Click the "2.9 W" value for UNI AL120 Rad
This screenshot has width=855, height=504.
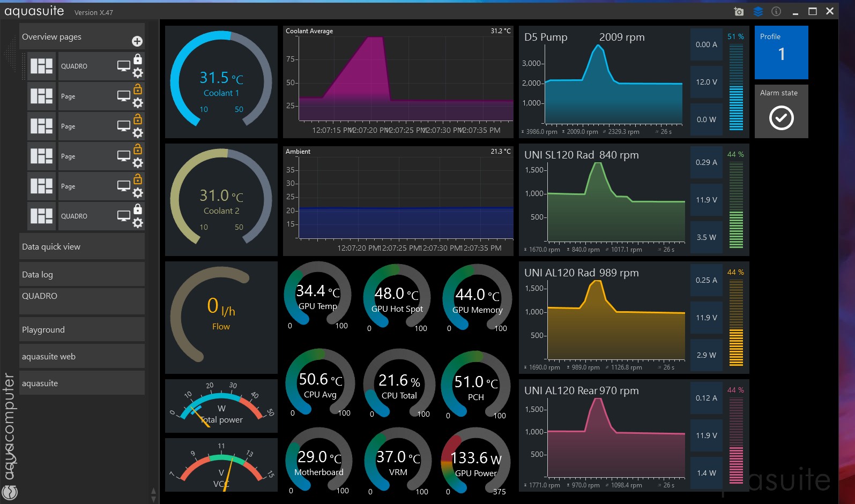pyautogui.click(x=707, y=355)
